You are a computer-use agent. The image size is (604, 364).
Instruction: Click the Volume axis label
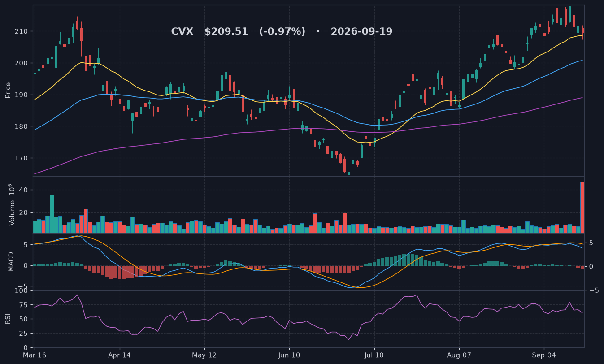pyautogui.click(x=12, y=205)
